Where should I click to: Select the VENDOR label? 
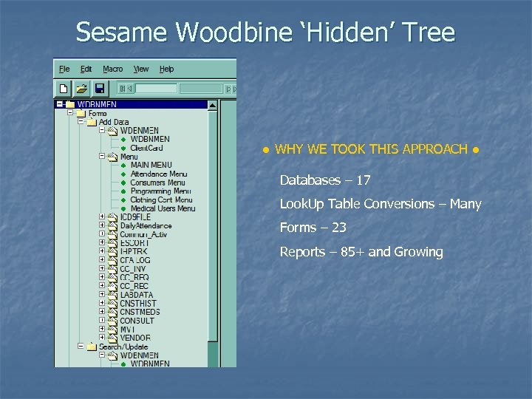point(135,338)
